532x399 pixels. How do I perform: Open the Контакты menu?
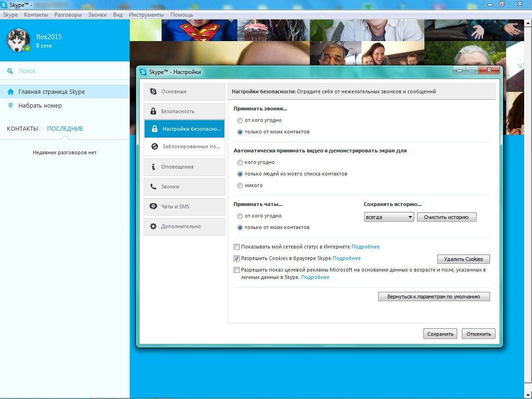(36, 15)
